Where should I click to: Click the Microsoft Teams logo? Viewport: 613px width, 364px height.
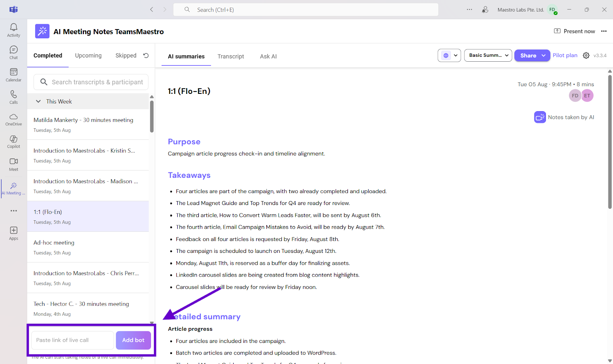tap(14, 10)
